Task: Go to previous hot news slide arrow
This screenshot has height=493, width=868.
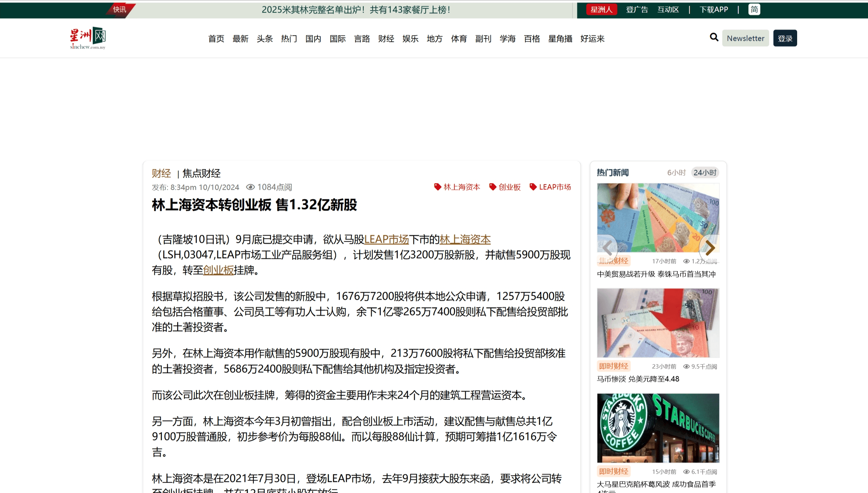Action: pos(607,248)
